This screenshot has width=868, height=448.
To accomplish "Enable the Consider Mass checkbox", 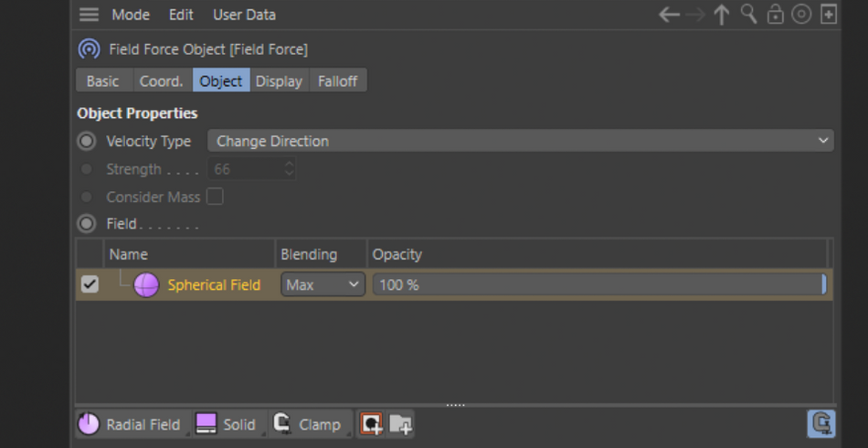I will point(215,197).
